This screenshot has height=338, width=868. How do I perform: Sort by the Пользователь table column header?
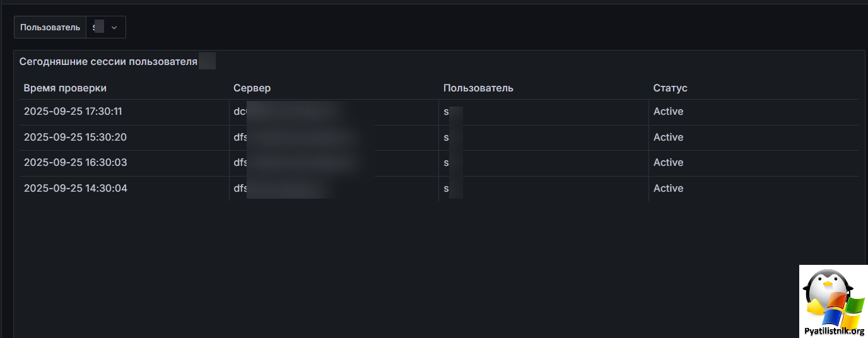pyautogui.click(x=478, y=88)
